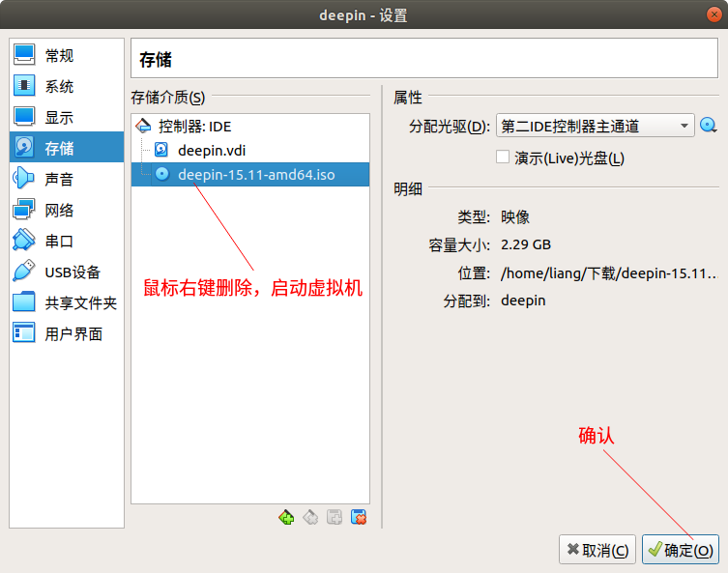Image resolution: width=728 pixels, height=573 pixels.
Task: Click the 用户界面 label in sidebar
Action: pyautogui.click(x=73, y=334)
